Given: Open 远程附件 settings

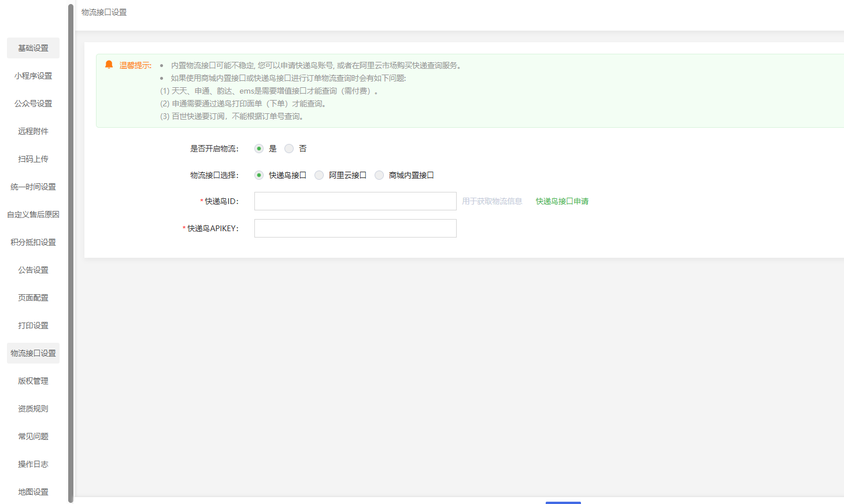Looking at the screenshot, I should [x=33, y=131].
